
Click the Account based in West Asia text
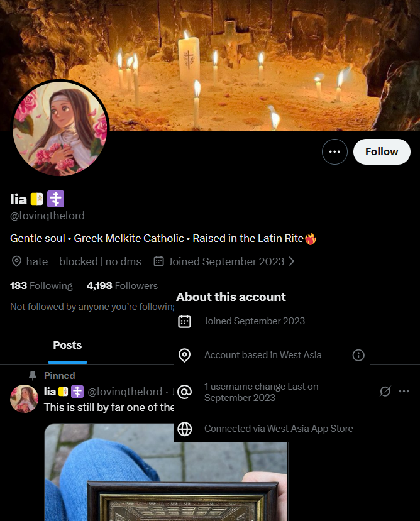[263, 355]
